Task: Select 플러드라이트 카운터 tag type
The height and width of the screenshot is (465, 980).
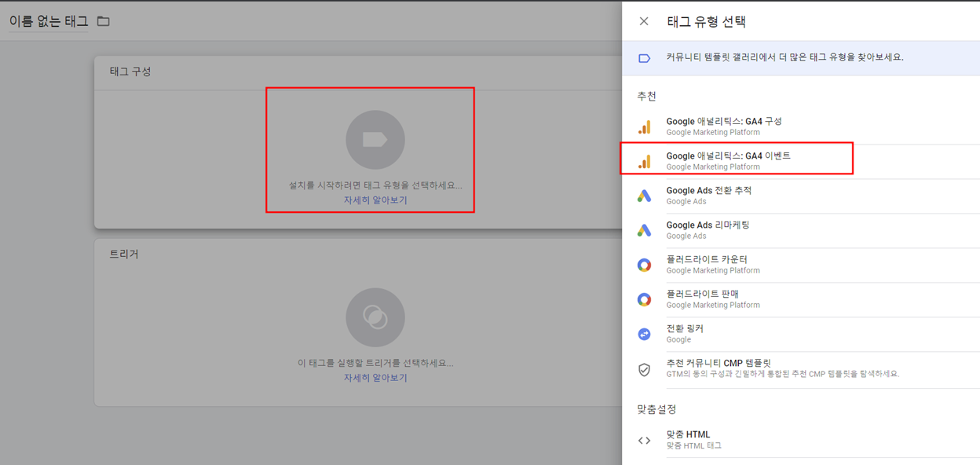Action: [x=801, y=265]
